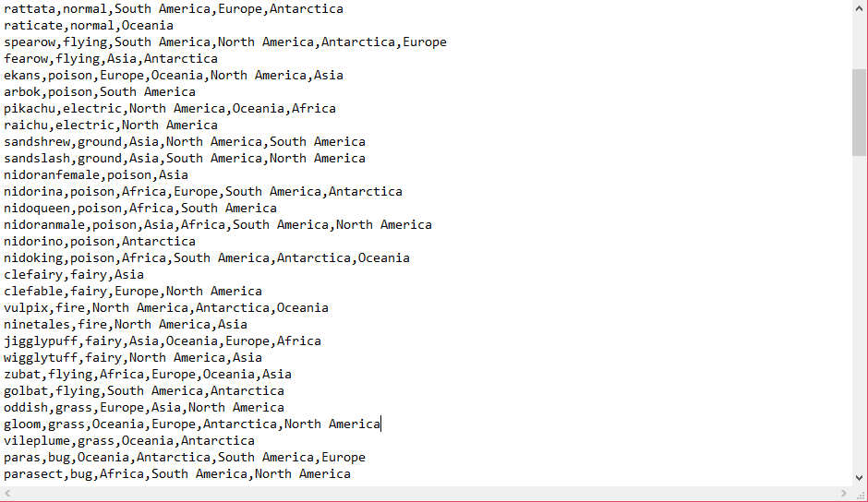This screenshot has width=868, height=502.
Task: Click the word 'clefairy'
Action: point(33,274)
